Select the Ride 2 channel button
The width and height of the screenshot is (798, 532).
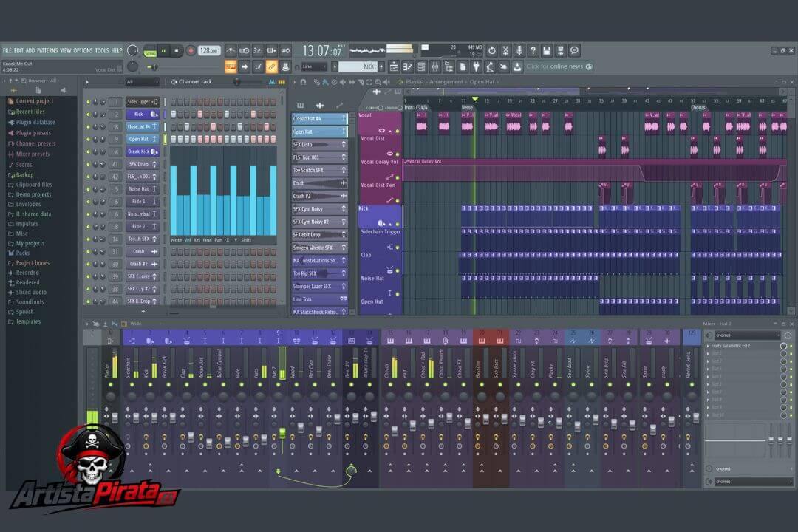pyautogui.click(x=143, y=227)
